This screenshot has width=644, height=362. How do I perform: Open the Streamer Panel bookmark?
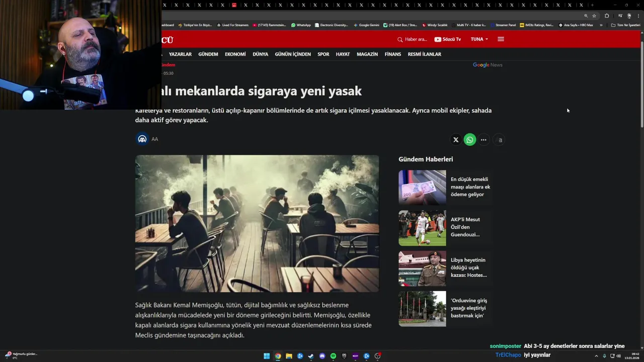click(503, 25)
